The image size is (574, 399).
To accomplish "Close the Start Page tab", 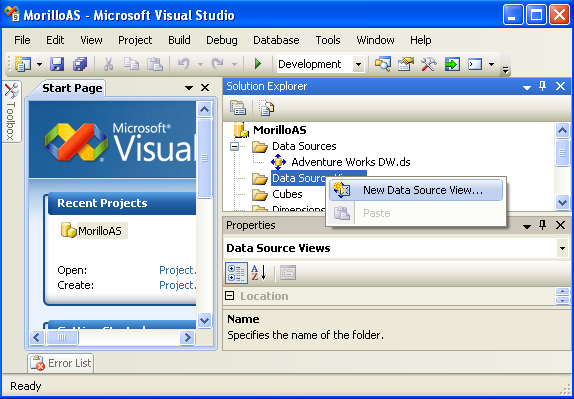I will [x=205, y=88].
